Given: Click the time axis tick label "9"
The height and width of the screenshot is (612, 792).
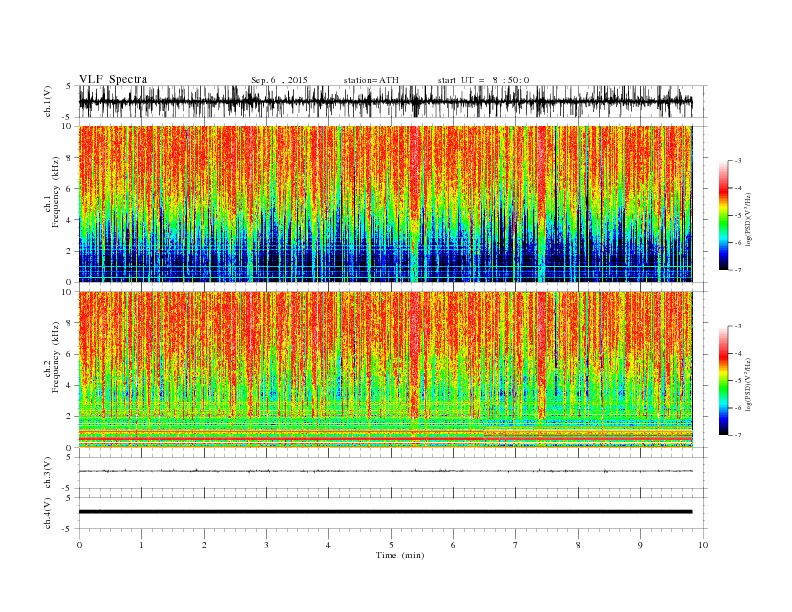Looking at the screenshot, I should 640,545.
